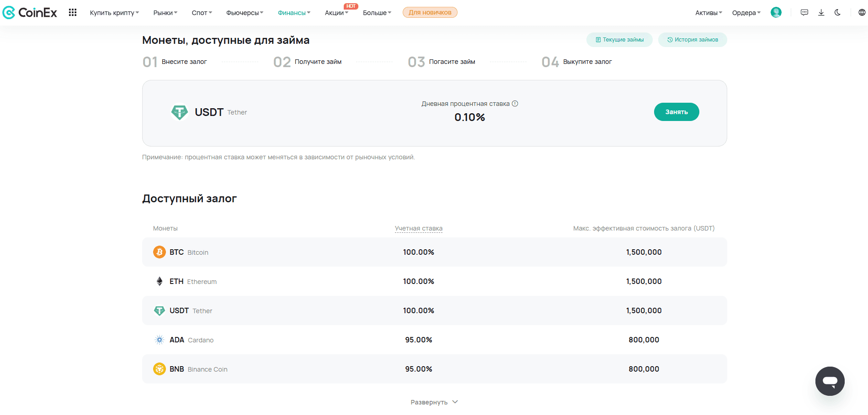Screen dimensions: 868x415
Task: Open the messages chat icon in header
Action: coord(804,13)
